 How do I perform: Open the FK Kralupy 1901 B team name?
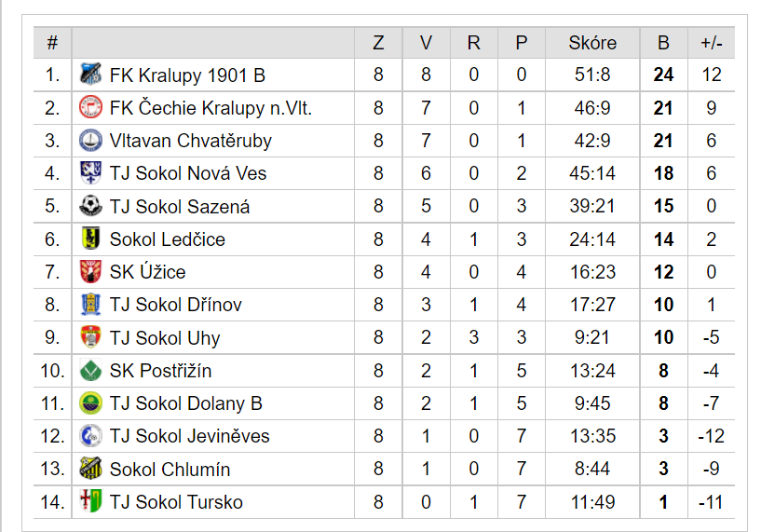tap(187, 75)
